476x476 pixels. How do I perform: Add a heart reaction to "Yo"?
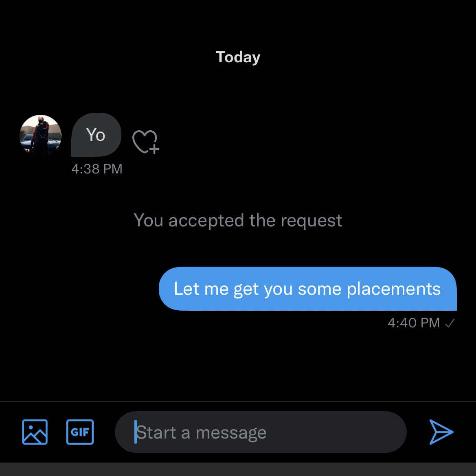coord(145,142)
